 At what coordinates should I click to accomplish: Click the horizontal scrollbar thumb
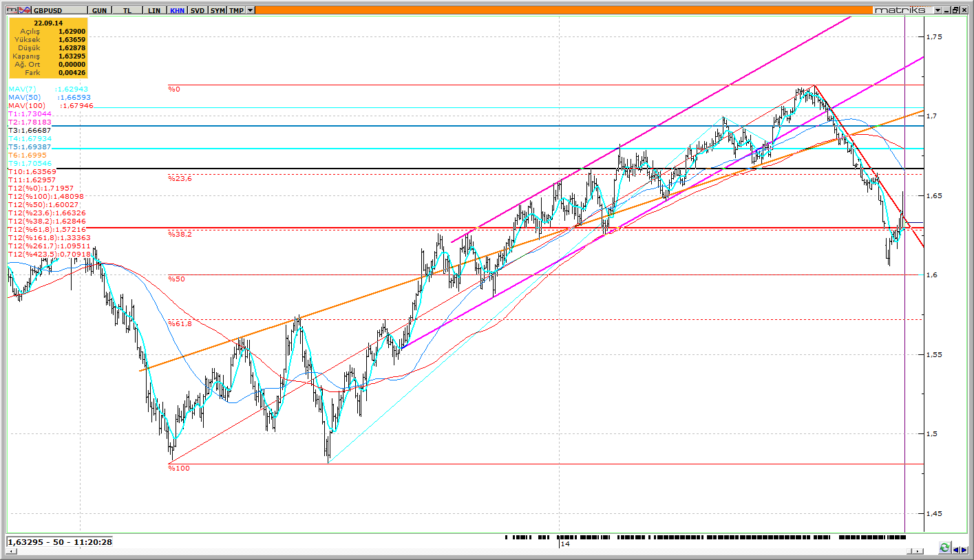[x=910, y=551]
